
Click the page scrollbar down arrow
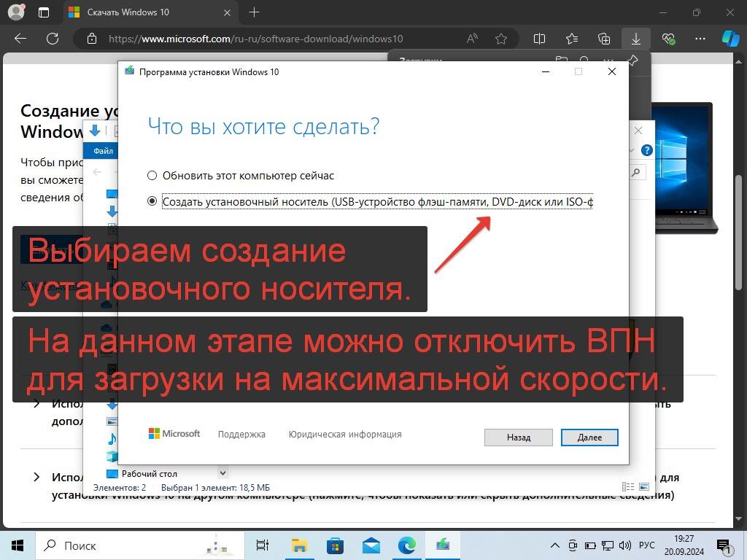point(739,519)
